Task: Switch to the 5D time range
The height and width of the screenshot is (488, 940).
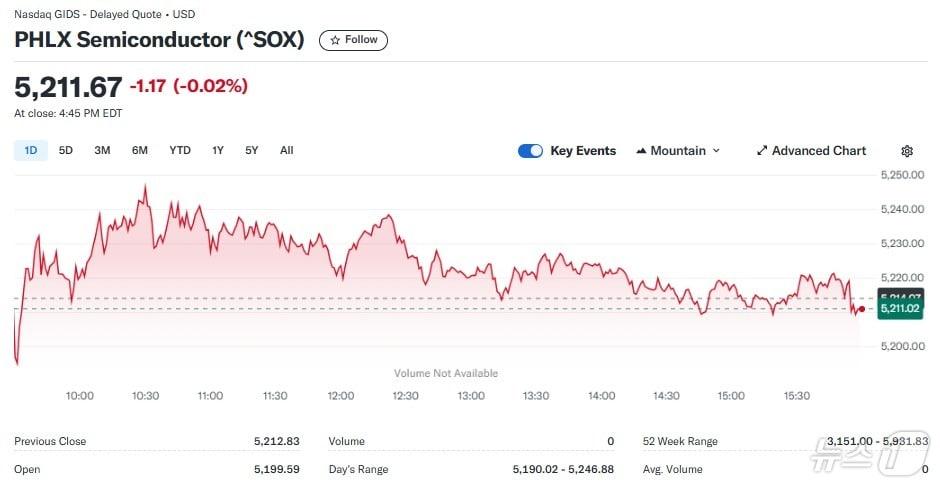Action: click(66, 151)
